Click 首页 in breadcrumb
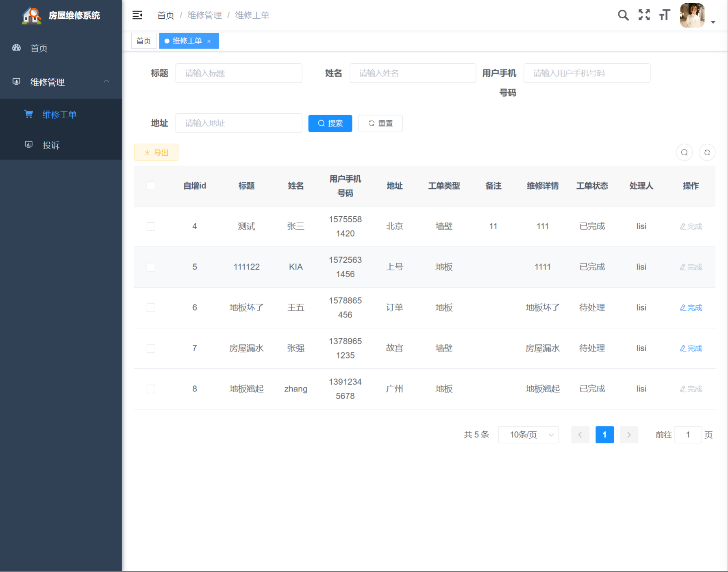This screenshot has height=572, width=728. click(165, 15)
